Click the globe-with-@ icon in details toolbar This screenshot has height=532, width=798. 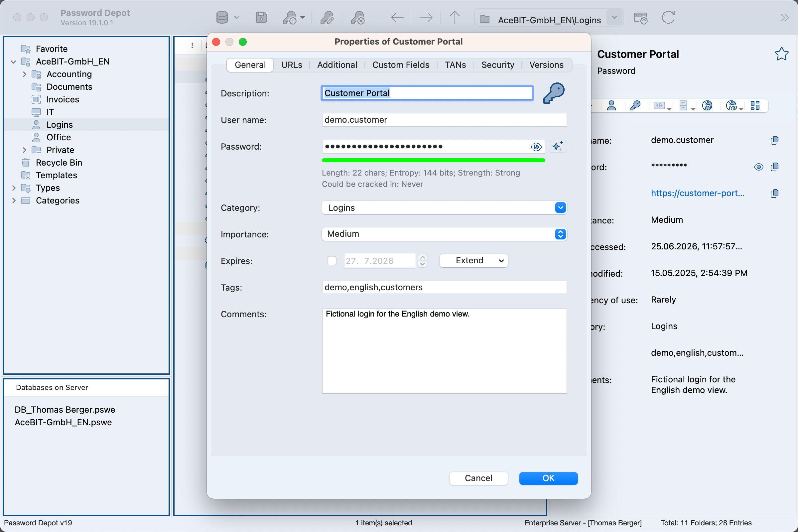pyautogui.click(x=731, y=106)
